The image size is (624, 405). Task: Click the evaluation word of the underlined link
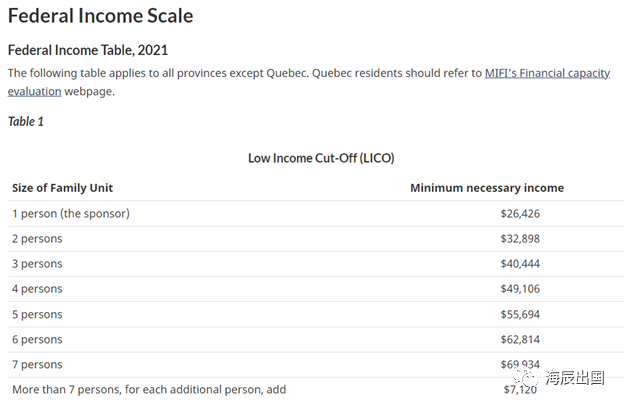pos(35,92)
